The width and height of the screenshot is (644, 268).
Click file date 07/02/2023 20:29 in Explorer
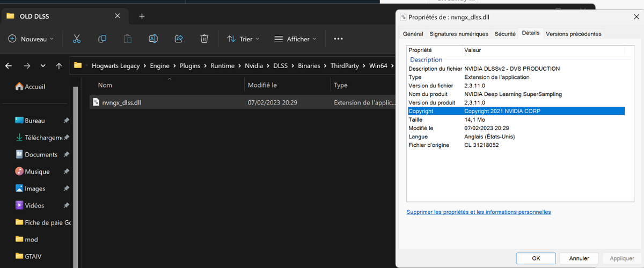tap(273, 102)
